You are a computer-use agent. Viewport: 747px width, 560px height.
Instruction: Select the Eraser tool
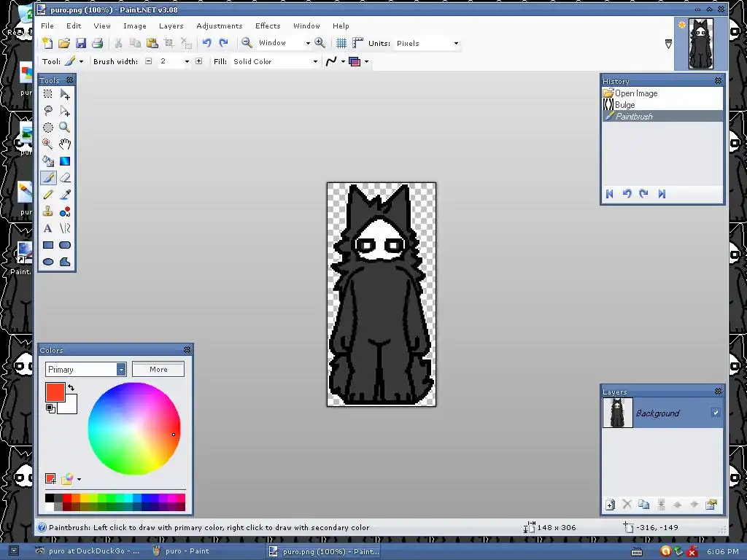[x=65, y=178]
